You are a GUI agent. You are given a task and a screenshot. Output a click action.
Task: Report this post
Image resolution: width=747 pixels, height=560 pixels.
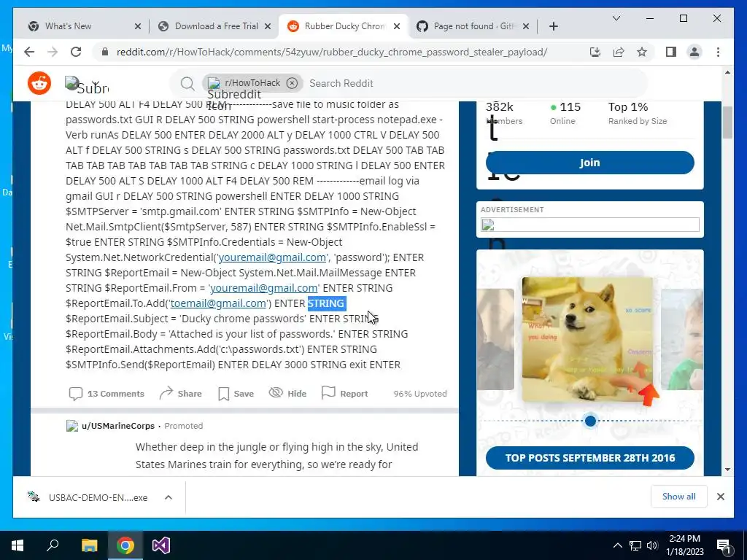(344, 393)
